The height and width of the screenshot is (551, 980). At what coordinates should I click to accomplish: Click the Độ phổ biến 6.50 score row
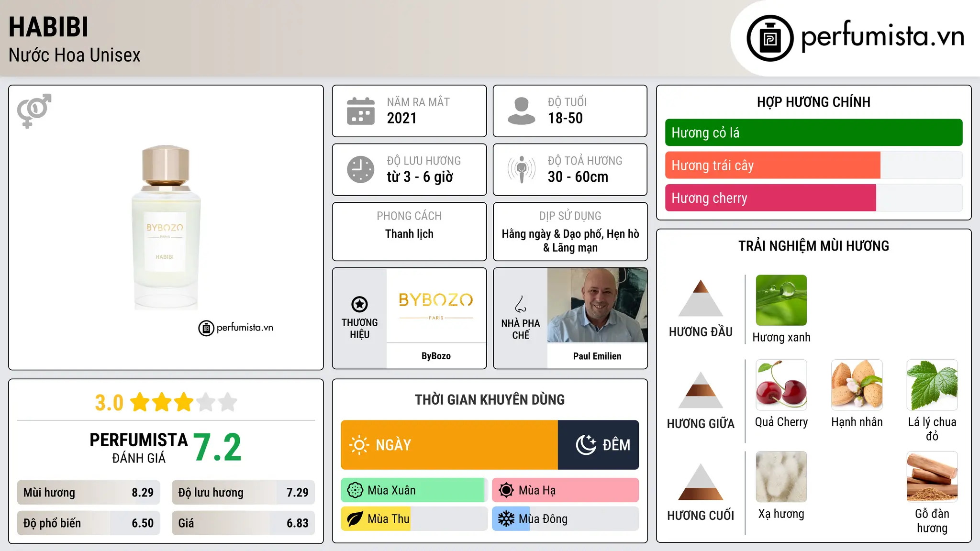pos(89,523)
